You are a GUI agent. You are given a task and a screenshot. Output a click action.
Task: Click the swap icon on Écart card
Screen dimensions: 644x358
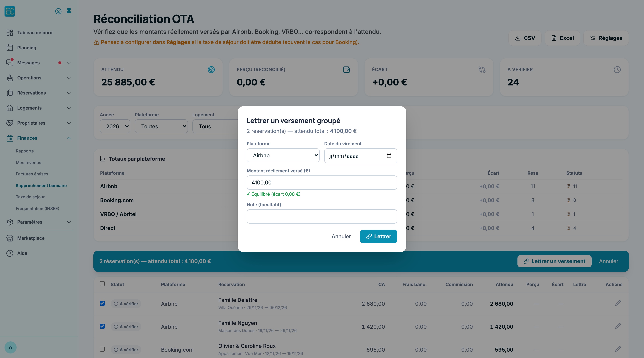(x=482, y=70)
